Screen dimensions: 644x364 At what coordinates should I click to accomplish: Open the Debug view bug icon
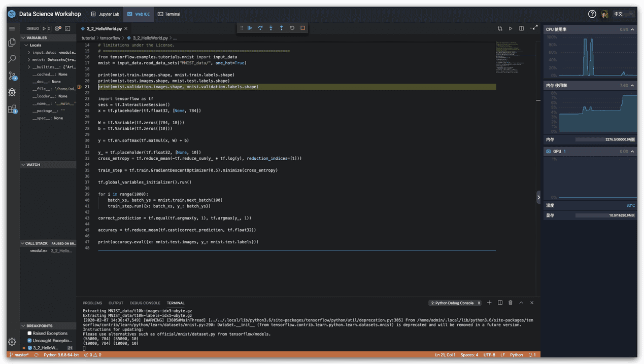click(12, 92)
